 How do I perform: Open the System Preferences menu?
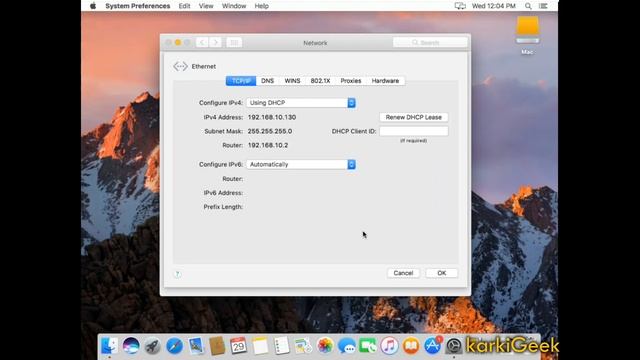138,6
